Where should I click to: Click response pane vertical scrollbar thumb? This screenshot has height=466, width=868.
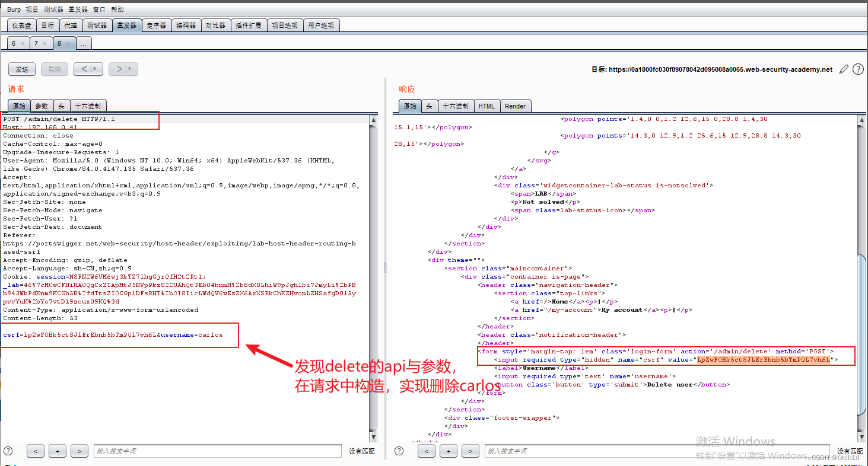click(x=861, y=336)
